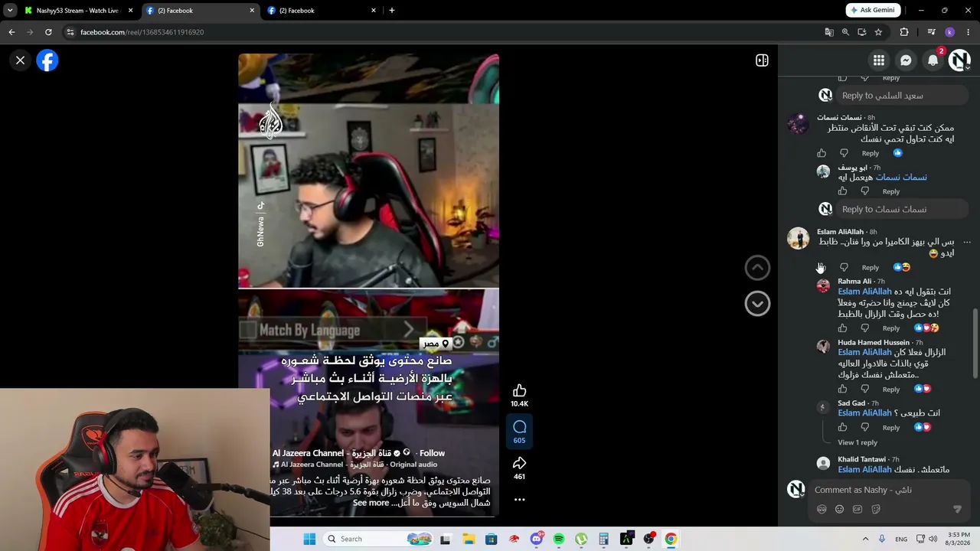Open the Chrome extensions puzzle icon
980x551 pixels.
click(904, 32)
